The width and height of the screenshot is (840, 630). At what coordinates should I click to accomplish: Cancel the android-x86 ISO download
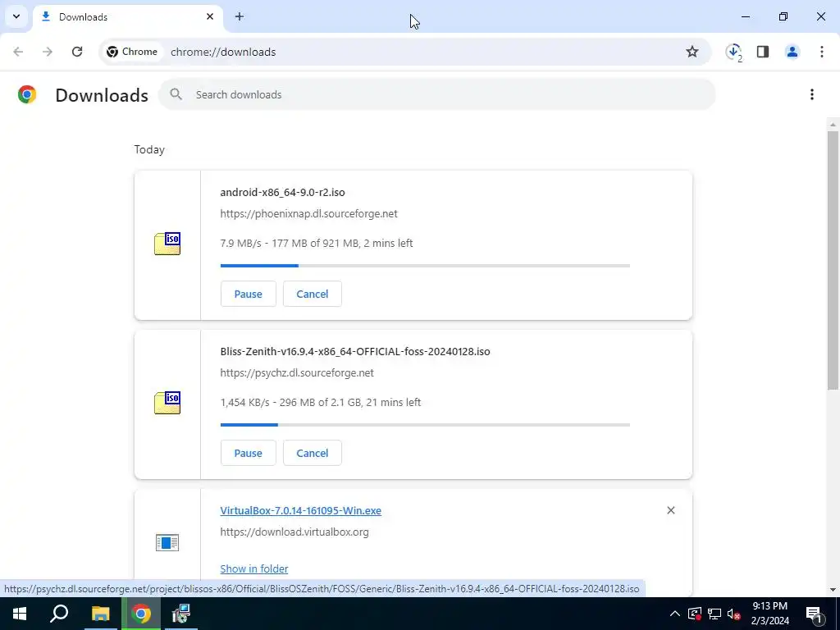313,294
